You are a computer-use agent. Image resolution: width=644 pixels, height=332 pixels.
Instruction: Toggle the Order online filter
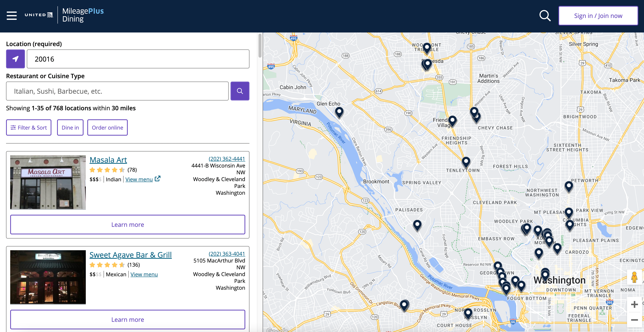(108, 127)
